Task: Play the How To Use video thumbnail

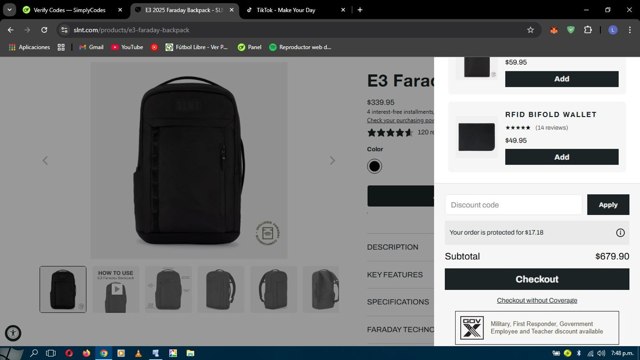Action: point(116,289)
